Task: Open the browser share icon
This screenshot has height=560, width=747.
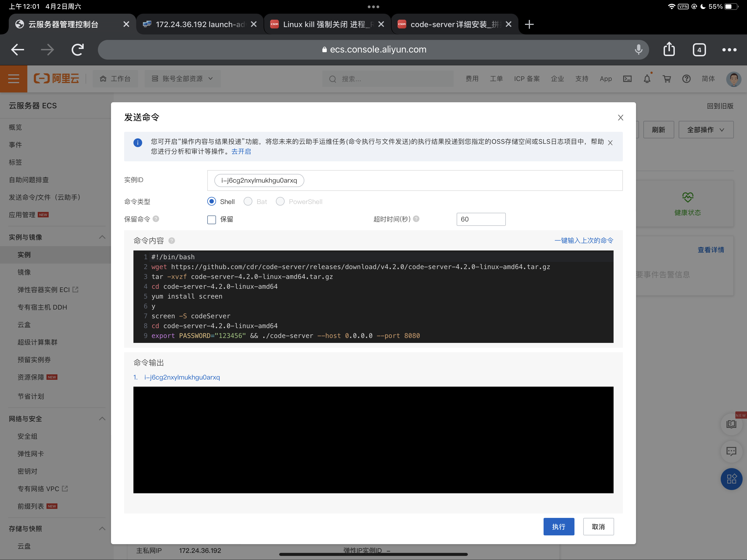Action: point(669,50)
